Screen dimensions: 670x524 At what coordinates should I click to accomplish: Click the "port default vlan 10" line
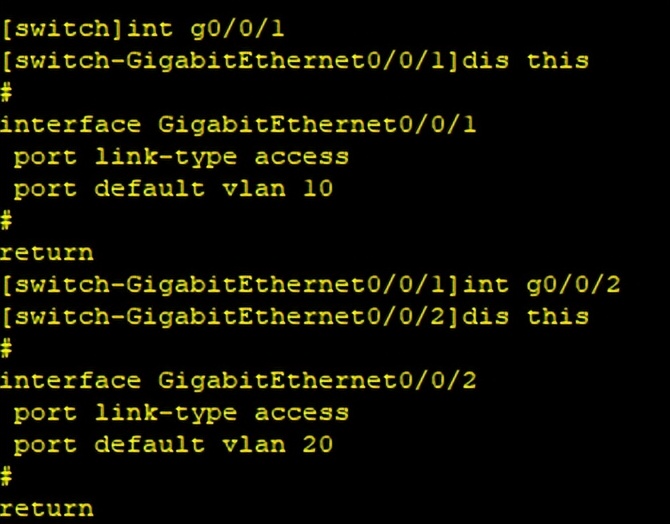click(x=173, y=189)
